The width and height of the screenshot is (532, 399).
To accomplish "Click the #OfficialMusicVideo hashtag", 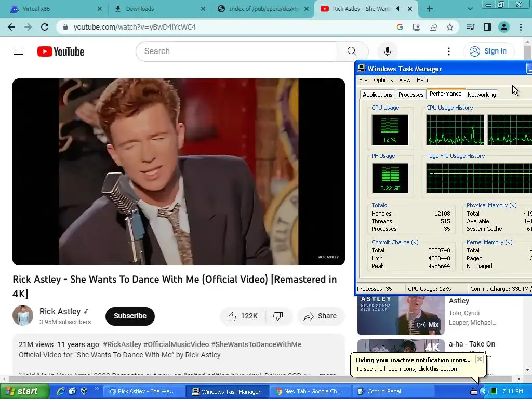I will [x=176, y=344].
